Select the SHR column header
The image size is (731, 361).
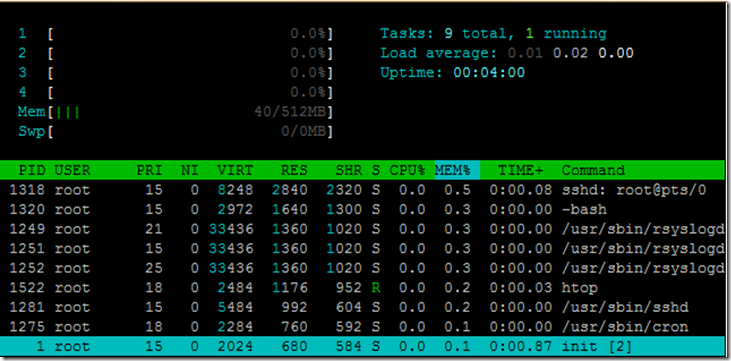coord(349,170)
